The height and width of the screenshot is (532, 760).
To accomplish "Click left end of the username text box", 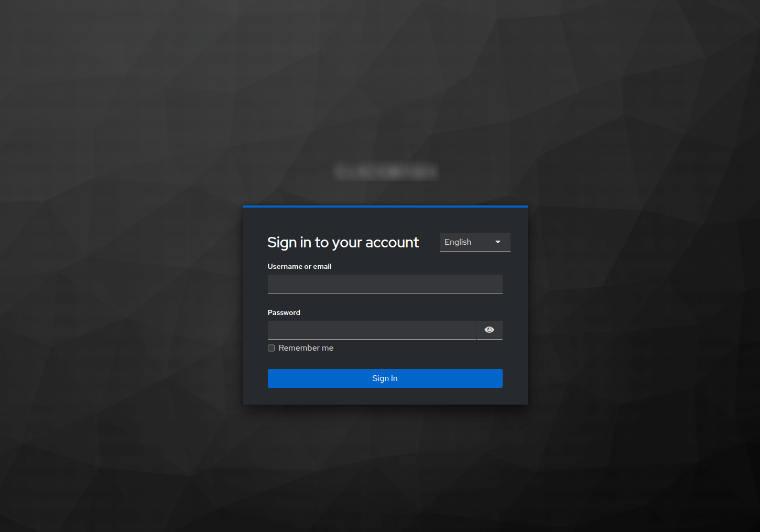I will tap(273, 284).
